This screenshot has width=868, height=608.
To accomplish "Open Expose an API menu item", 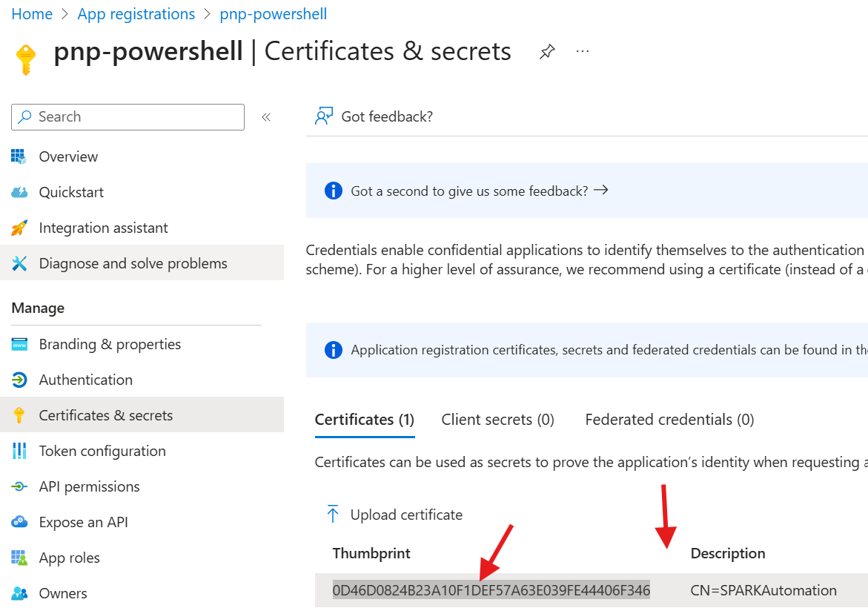I will click(83, 522).
